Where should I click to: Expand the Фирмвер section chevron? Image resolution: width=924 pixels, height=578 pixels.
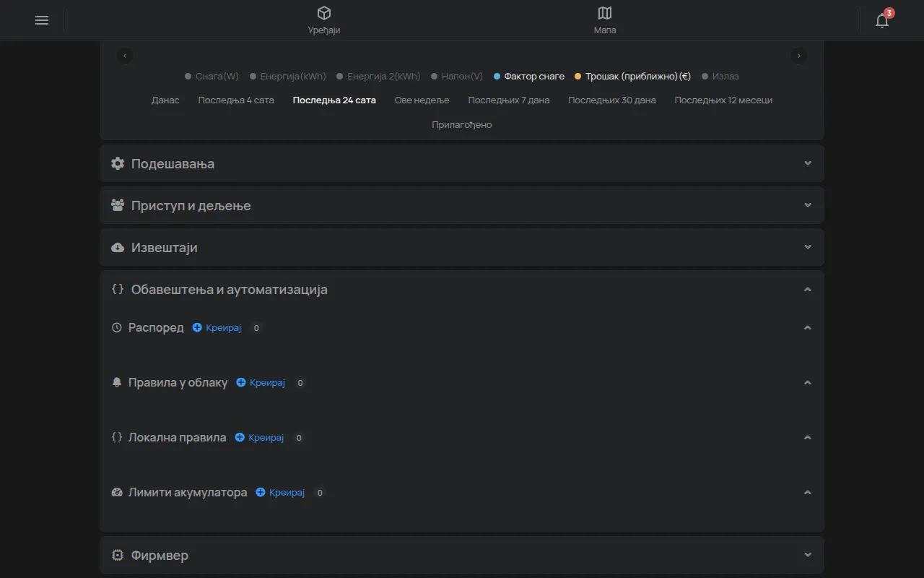pyautogui.click(x=808, y=555)
